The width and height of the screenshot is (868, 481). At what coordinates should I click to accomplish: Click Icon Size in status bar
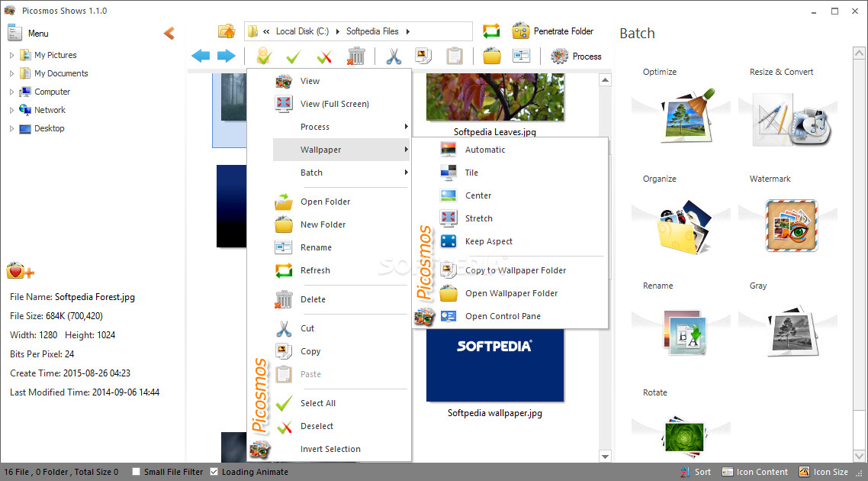[824, 472]
